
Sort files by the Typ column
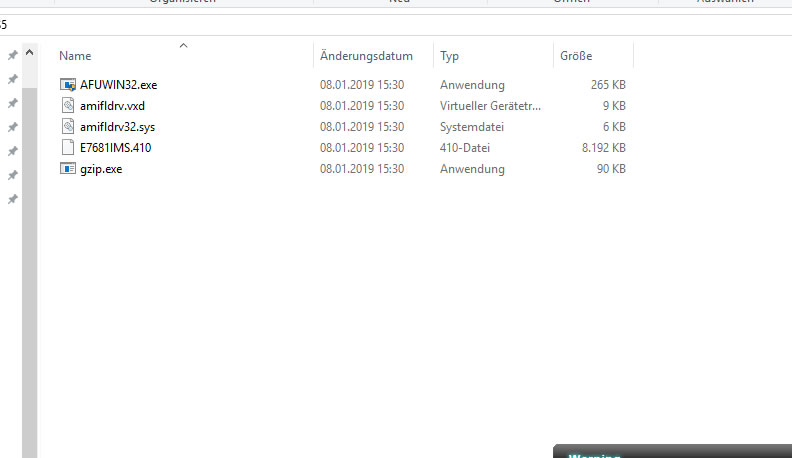click(x=449, y=56)
